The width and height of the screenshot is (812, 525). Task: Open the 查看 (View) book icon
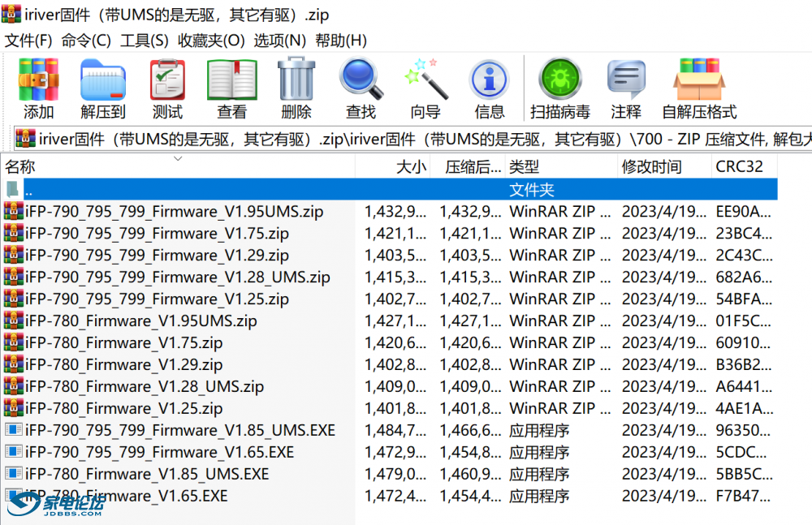(232, 80)
